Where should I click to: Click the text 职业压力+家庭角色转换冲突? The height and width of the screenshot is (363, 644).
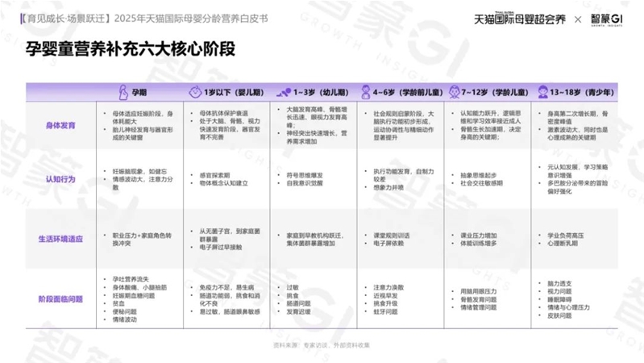click(x=142, y=240)
